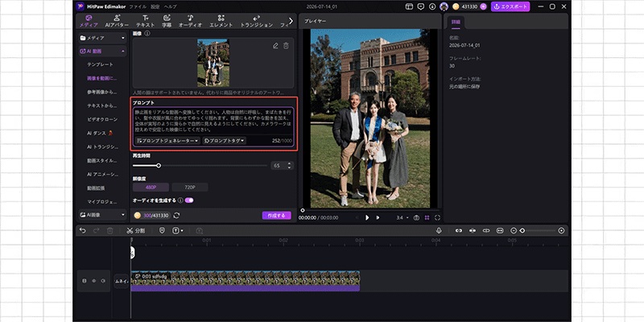The image size is (644, 322).
Task: Click the duration stepper showing 6S
Action: 282,166
